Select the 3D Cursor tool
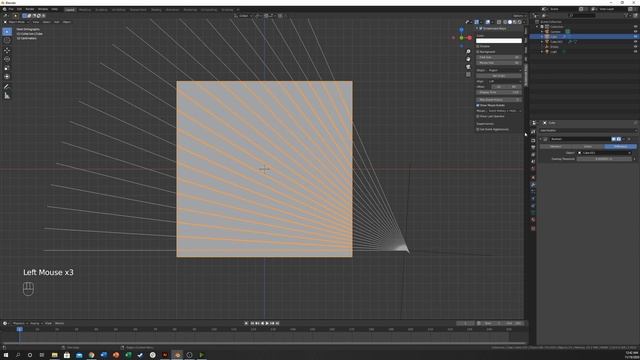This screenshot has width=640, height=360. click(x=7, y=40)
